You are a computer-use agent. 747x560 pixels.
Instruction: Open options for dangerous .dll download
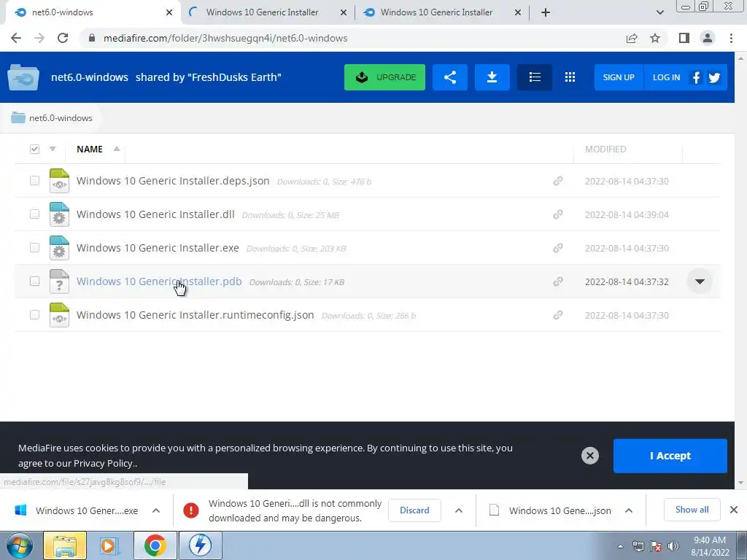point(458,510)
